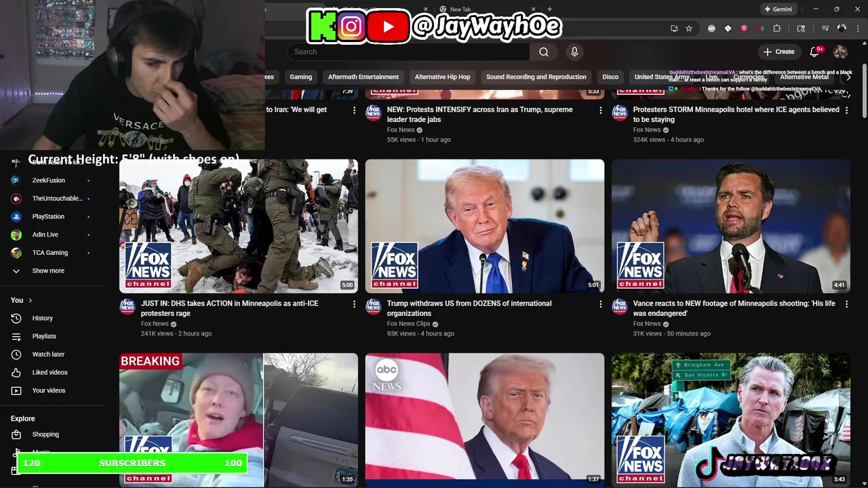Click the YouTube search magnifier button

click(544, 52)
